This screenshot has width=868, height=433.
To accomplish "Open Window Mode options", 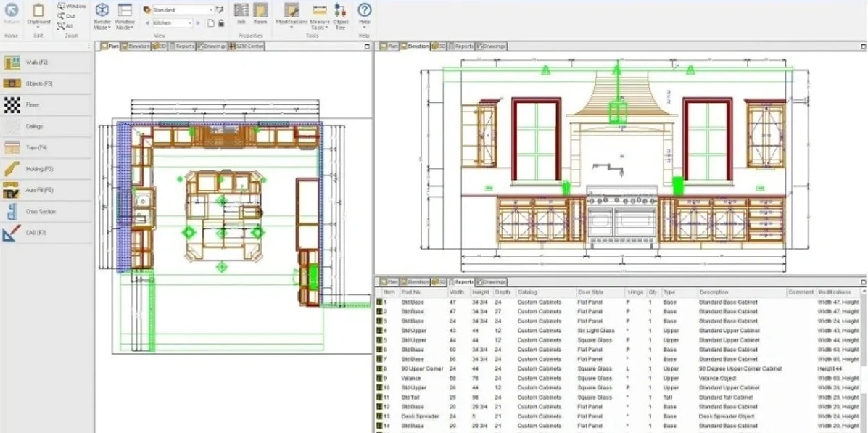I will (125, 15).
